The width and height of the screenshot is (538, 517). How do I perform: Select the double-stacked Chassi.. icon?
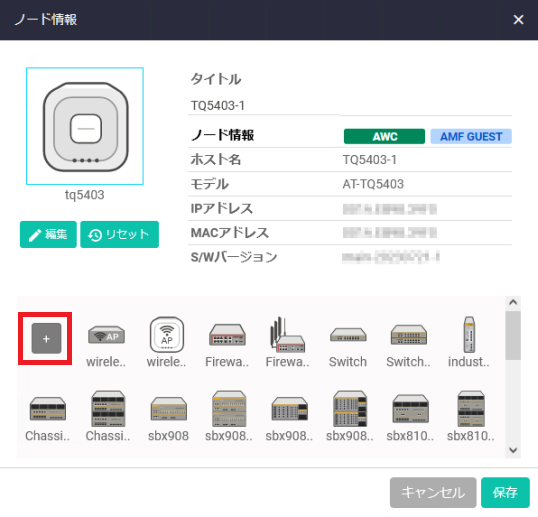[108, 409]
